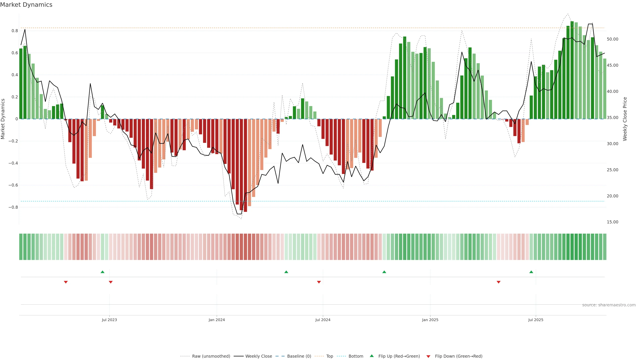
Task: Click the red flip-down triangle in spring 2025
Action: coord(498,282)
